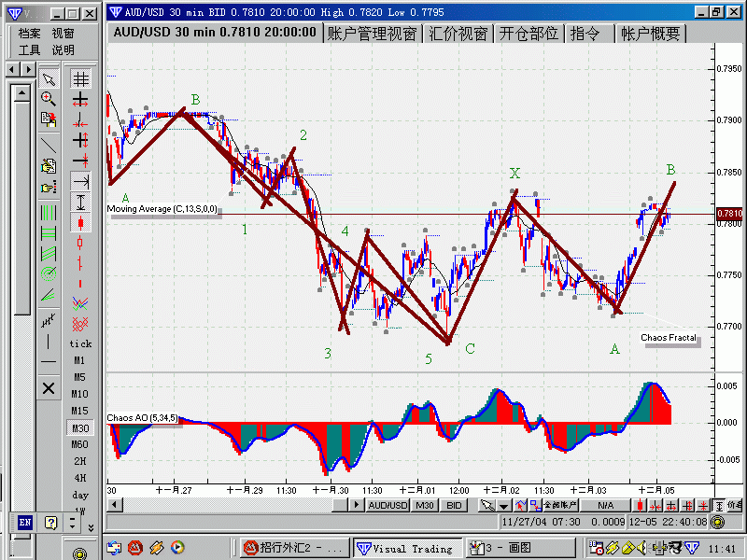Click the crosshair with red arrows icon
The height and width of the screenshot is (560, 747).
(80, 100)
